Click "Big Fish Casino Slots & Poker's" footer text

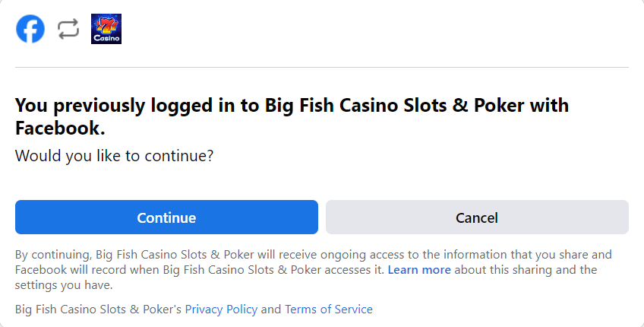pos(99,310)
